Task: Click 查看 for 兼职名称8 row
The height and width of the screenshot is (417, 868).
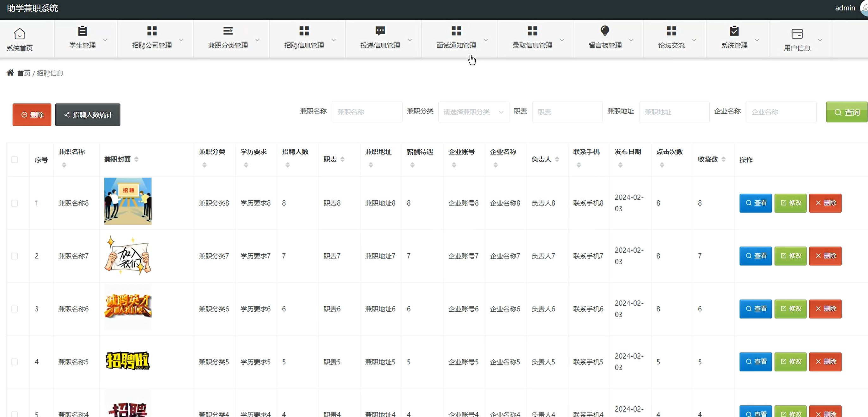Action: point(756,203)
